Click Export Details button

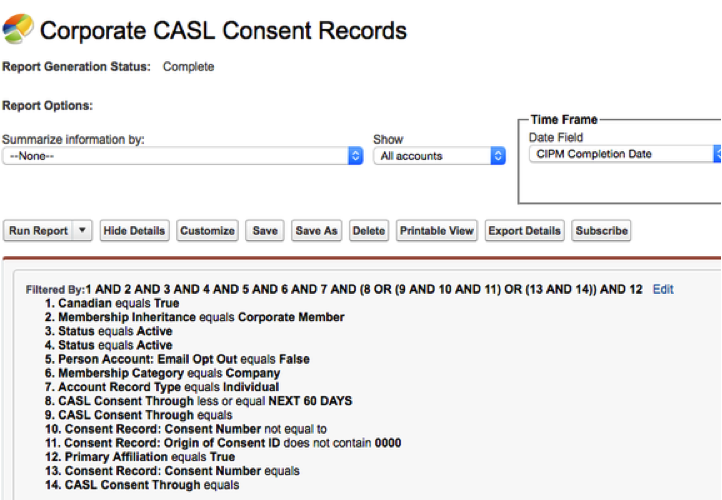coord(524,230)
